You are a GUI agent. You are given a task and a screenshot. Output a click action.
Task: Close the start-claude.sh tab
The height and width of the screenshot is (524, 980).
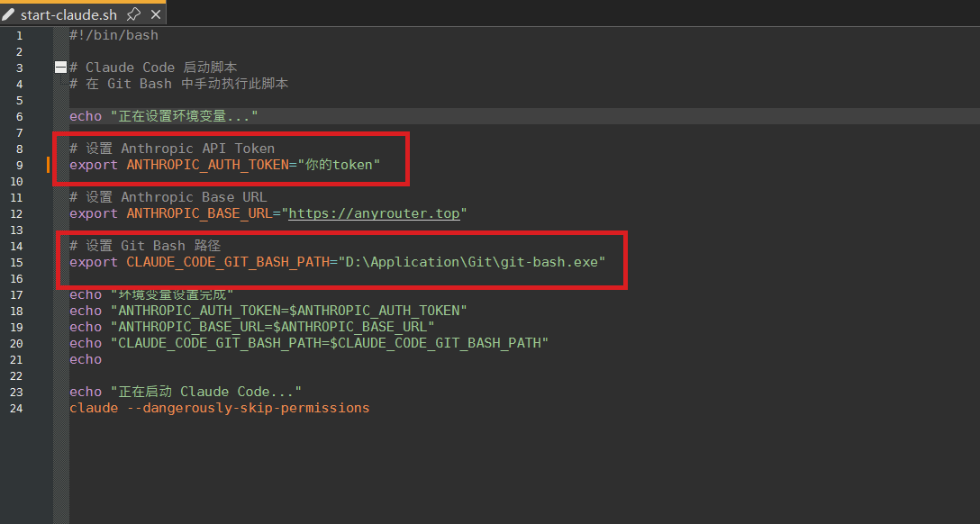[155, 14]
